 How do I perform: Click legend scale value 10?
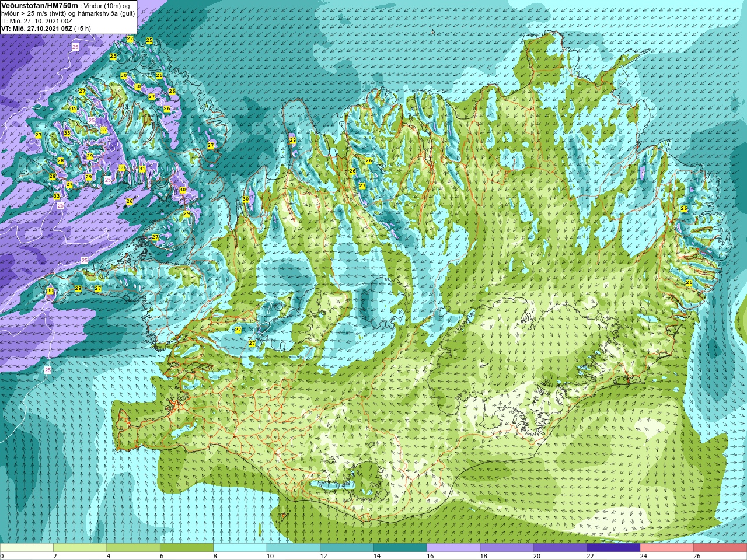click(x=270, y=556)
